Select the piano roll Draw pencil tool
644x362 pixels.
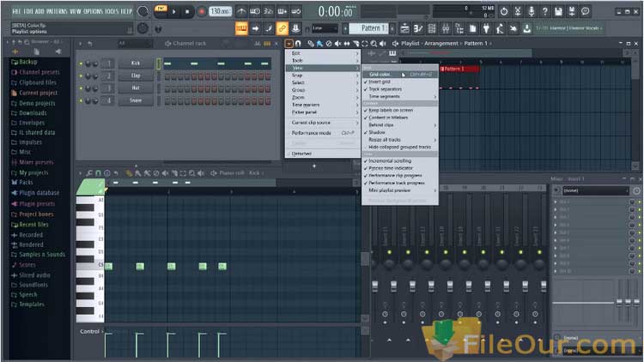(129, 173)
